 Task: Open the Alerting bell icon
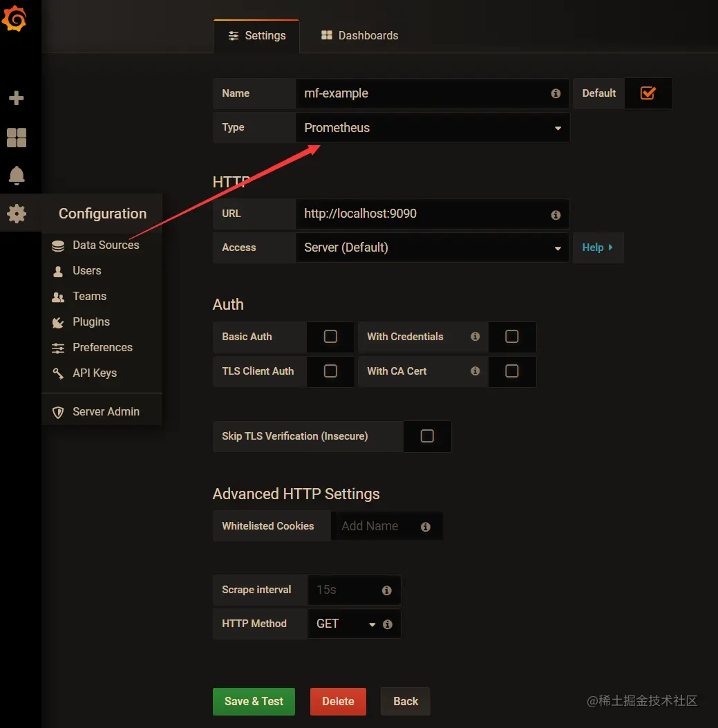[x=17, y=176]
